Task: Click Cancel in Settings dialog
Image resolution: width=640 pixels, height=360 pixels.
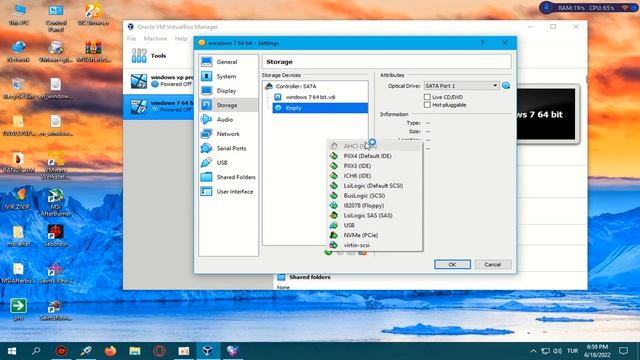Action: [493, 264]
